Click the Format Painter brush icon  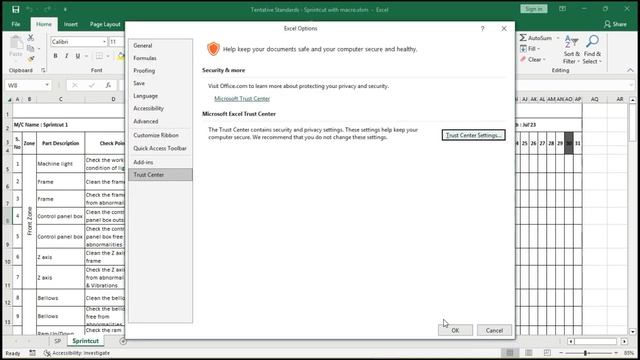click(31, 60)
